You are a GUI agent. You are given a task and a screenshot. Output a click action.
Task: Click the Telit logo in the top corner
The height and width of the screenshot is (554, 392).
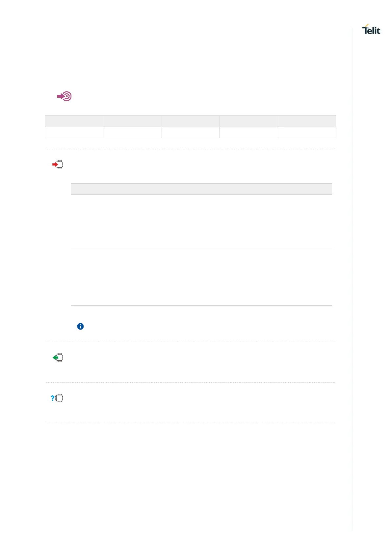click(371, 30)
